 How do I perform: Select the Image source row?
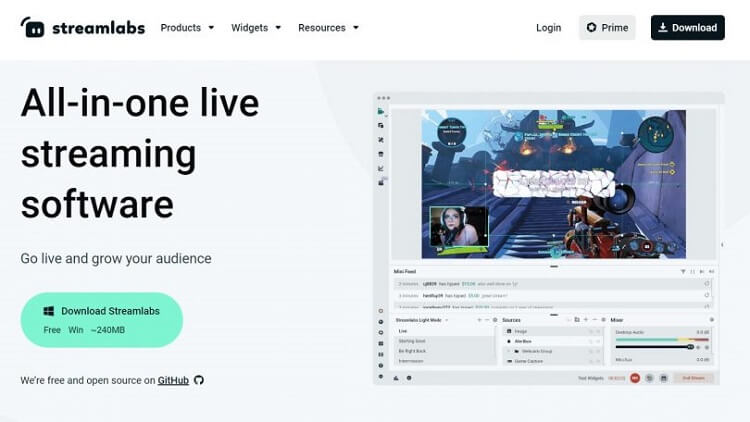[553, 331]
